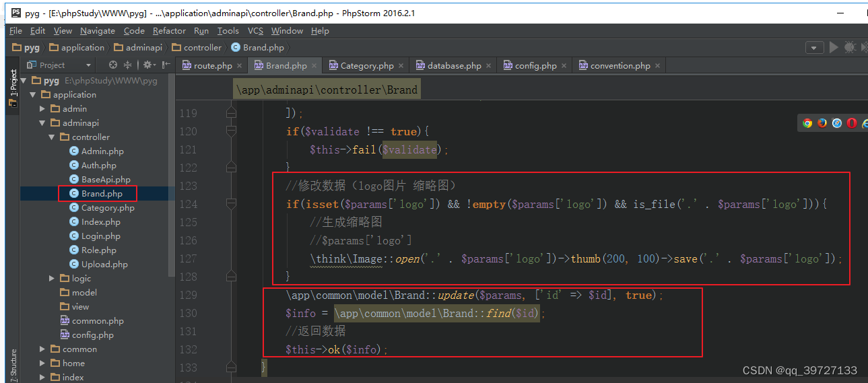The width and height of the screenshot is (868, 383).
Task: Click the green Run arrow icon
Action: pyautogui.click(x=834, y=47)
